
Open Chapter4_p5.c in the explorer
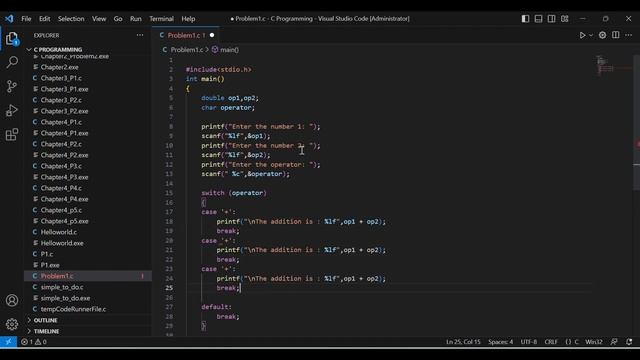(61, 210)
